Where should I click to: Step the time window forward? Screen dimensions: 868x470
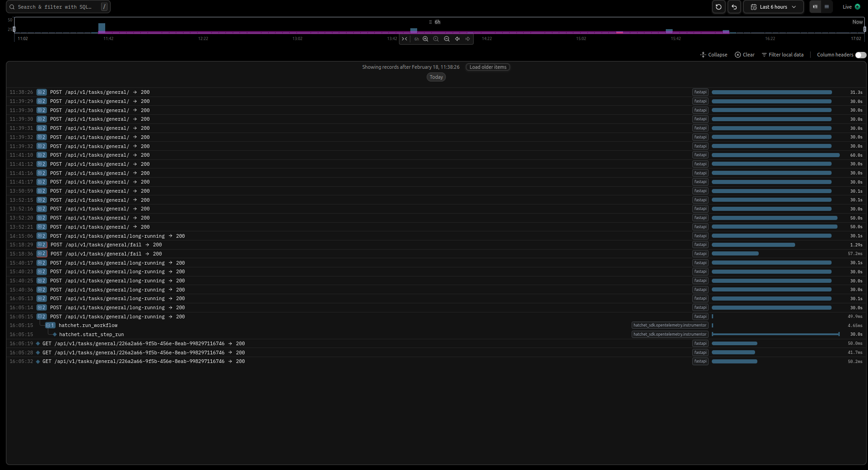(467, 39)
